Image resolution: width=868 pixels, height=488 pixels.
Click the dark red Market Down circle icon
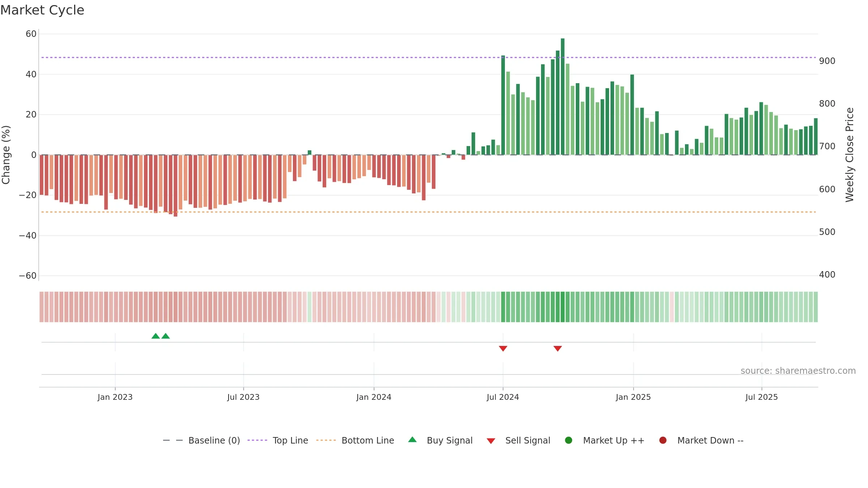[x=663, y=440]
